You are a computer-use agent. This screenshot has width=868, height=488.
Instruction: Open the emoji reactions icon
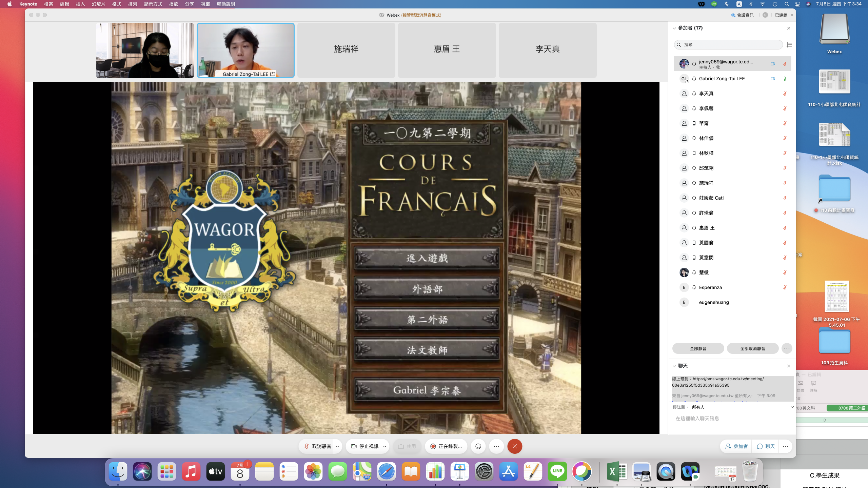click(478, 446)
